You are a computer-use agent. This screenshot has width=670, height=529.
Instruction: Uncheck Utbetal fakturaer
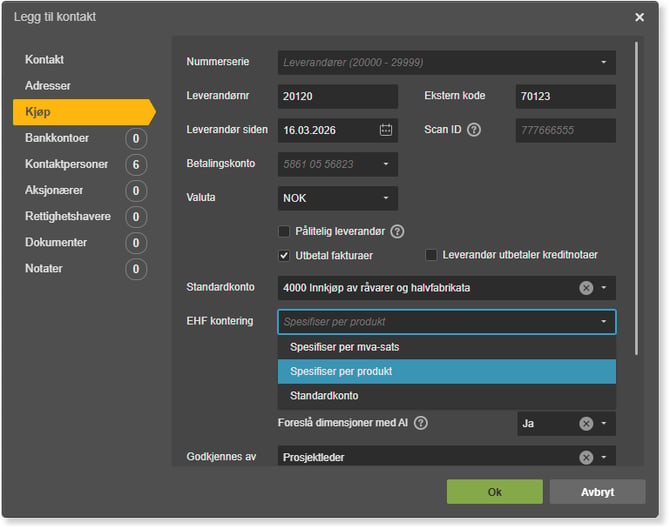284,256
